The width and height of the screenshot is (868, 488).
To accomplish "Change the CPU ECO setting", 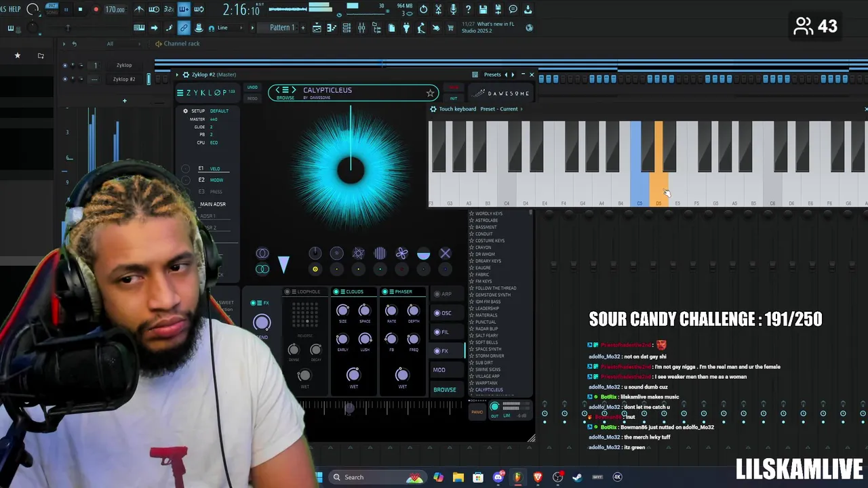I will (x=214, y=142).
